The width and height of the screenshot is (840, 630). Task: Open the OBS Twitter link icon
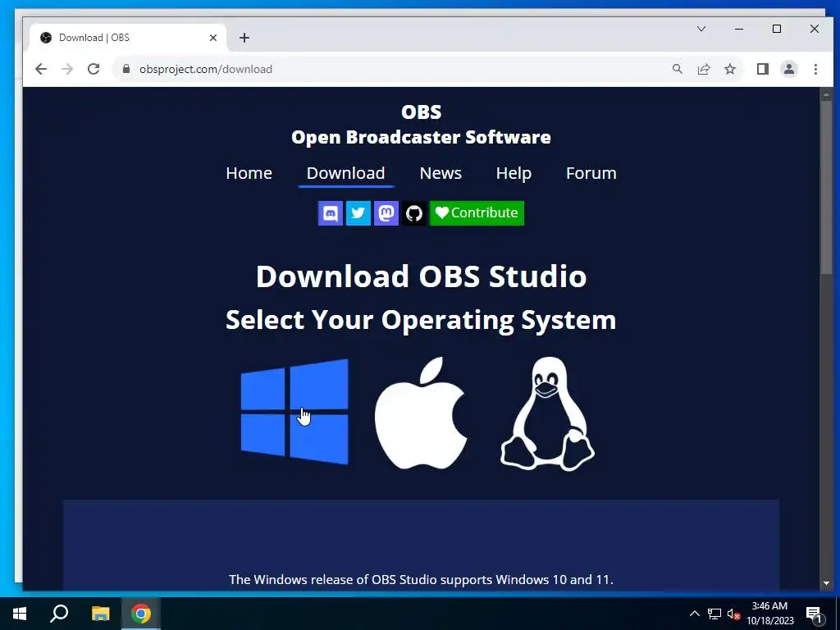[x=358, y=213]
